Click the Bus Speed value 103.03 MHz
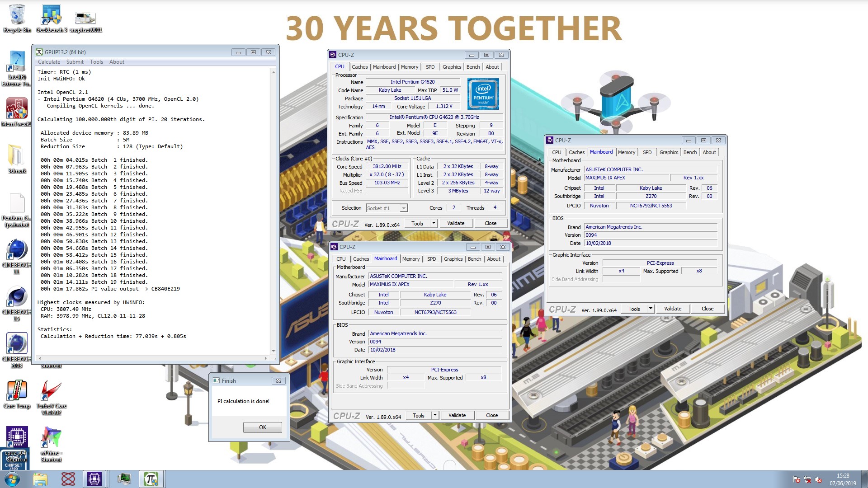This screenshot has height=488, width=868. (387, 183)
